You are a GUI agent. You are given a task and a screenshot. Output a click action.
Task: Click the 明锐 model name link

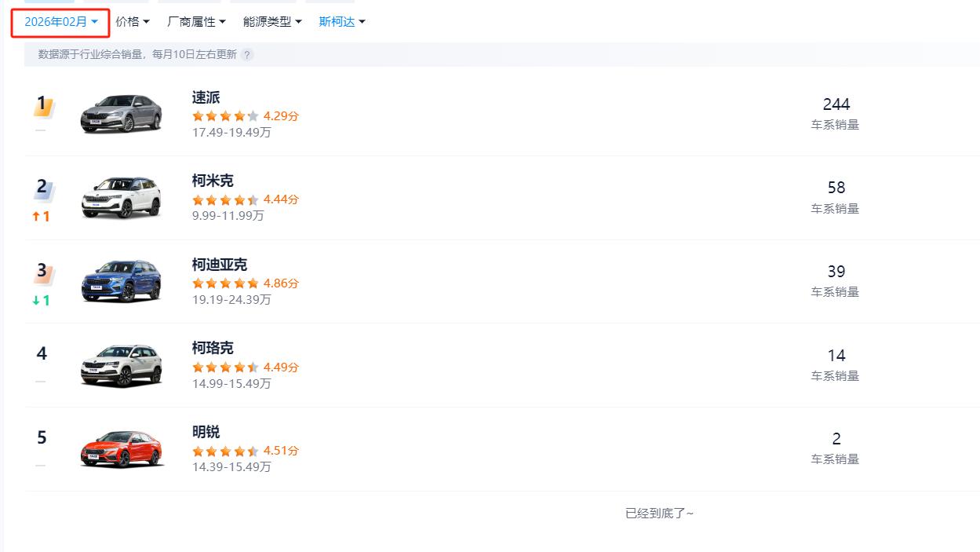206,432
